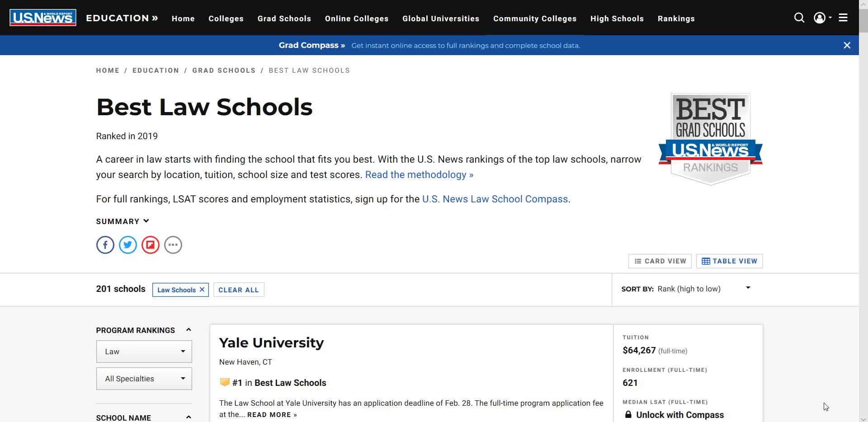The height and width of the screenshot is (422, 868).
Task: Select the 201 schools count text
Action: [x=121, y=289]
